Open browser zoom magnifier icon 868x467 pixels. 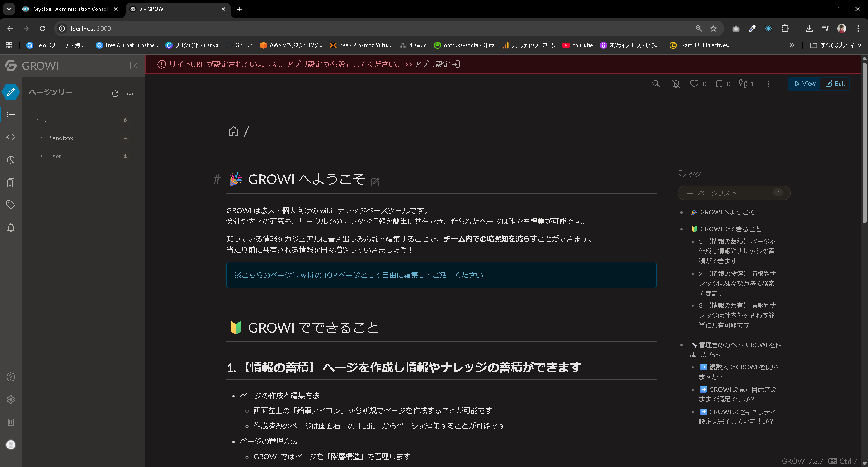698,29
